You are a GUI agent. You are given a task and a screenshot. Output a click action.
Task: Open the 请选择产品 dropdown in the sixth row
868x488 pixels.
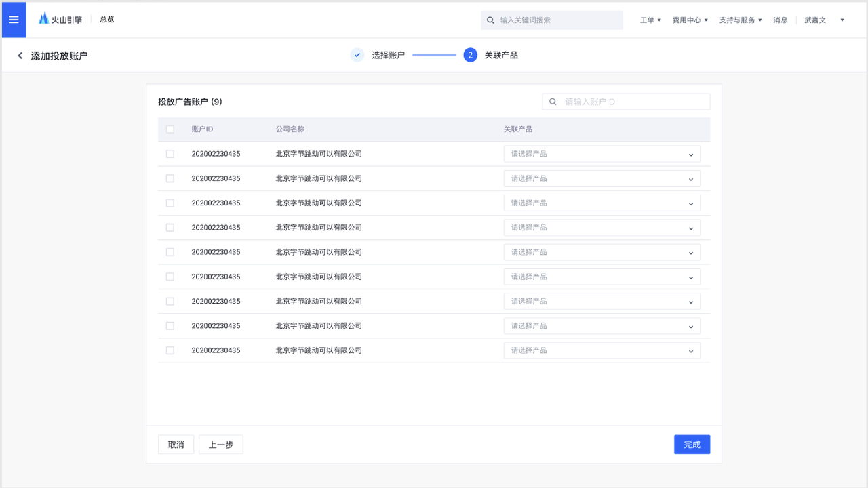(602, 277)
